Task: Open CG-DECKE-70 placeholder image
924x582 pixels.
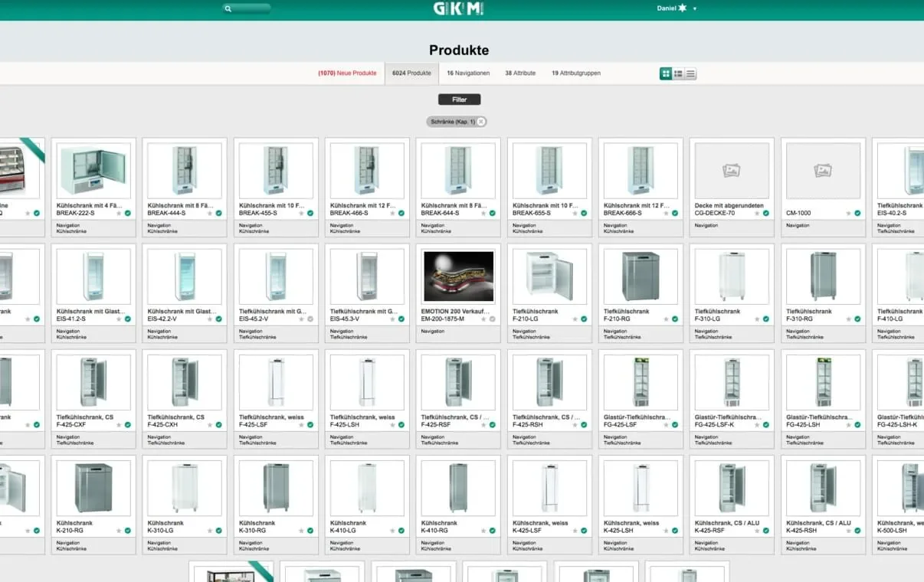Action: tap(732, 171)
